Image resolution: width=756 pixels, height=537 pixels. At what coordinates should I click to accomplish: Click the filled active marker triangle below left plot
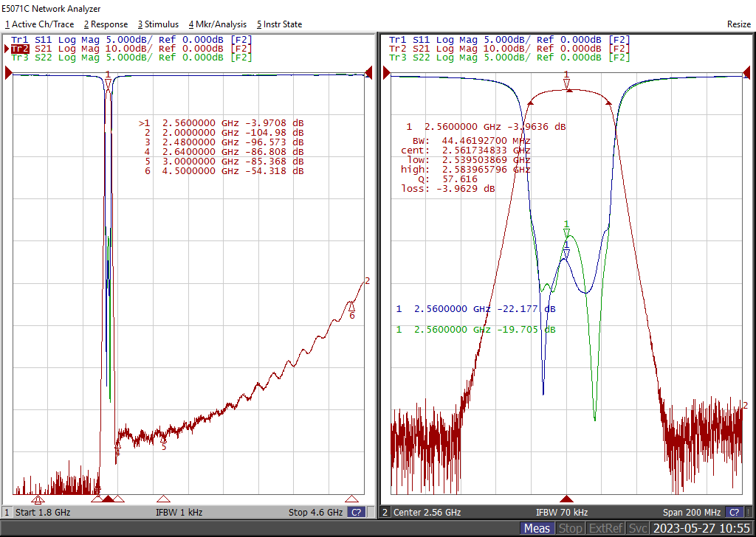[108, 499]
